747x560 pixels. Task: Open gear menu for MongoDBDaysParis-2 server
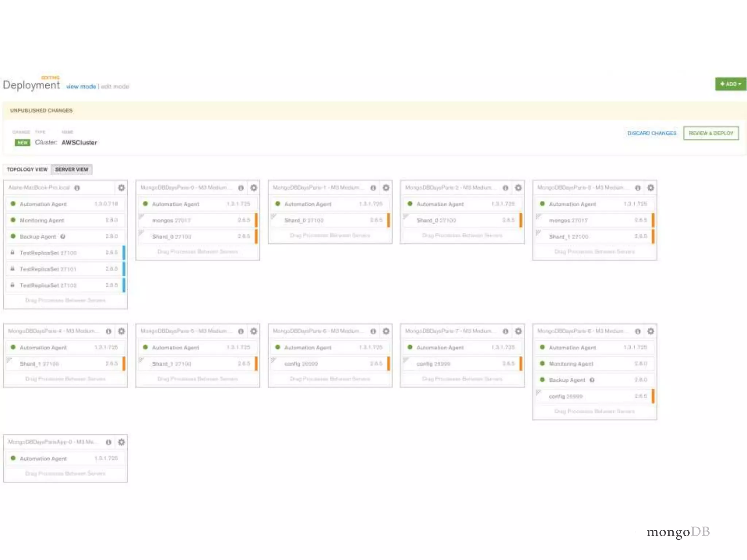pyautogui.click(x=518, y=188)
